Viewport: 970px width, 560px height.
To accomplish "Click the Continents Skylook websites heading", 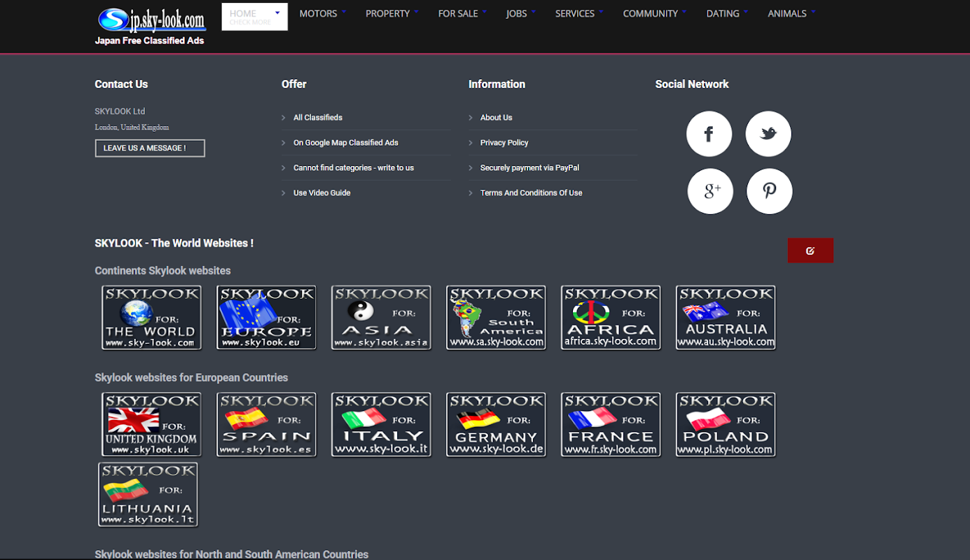I will click(162, 271).
